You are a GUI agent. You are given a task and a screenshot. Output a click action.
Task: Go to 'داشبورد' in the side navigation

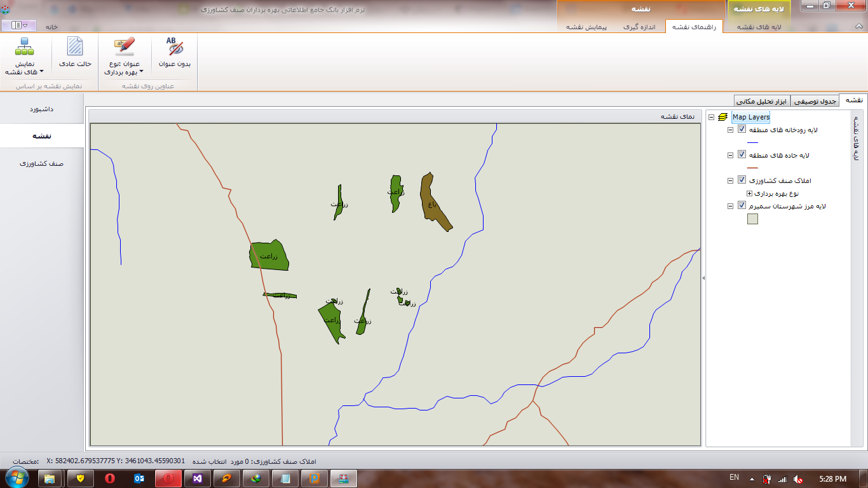(x=42, y=109)
